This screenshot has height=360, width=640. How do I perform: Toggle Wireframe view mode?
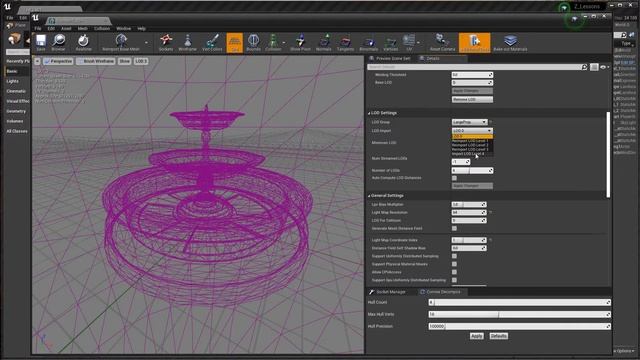pos(187,42)
